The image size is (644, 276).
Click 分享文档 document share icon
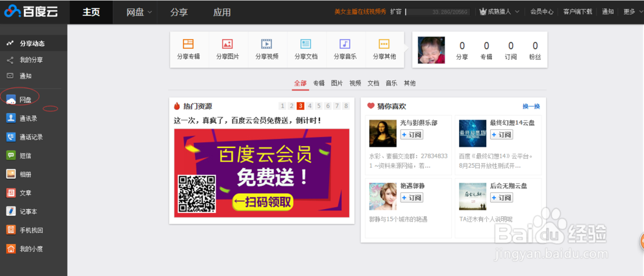click(305, 44)
